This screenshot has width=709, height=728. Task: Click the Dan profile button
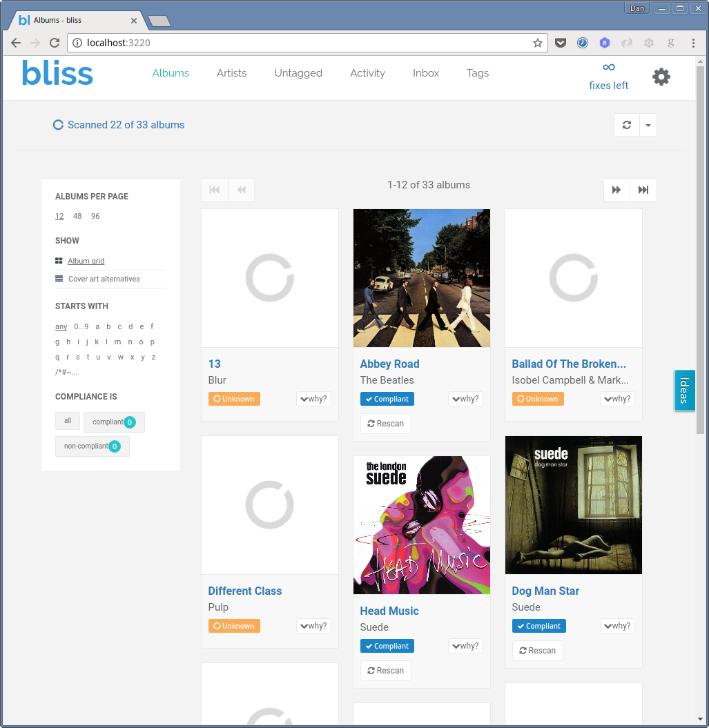pyautogui.click(x=637, y=8)
